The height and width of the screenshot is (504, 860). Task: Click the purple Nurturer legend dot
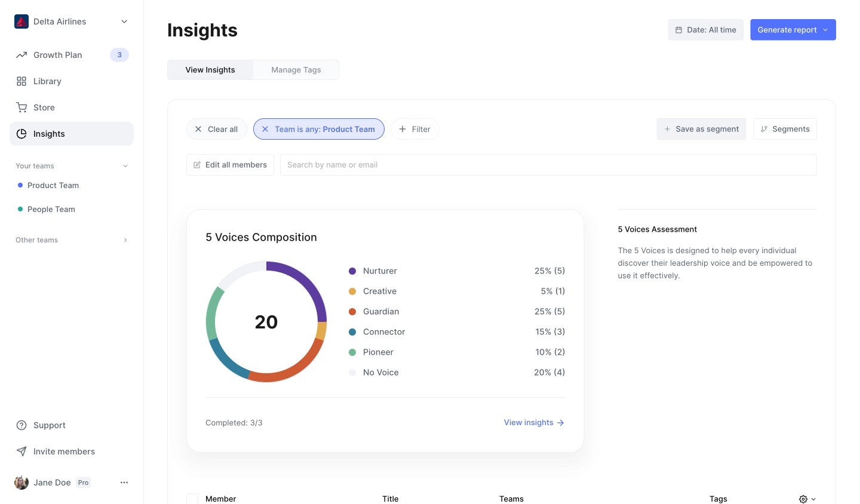point(352,271)
